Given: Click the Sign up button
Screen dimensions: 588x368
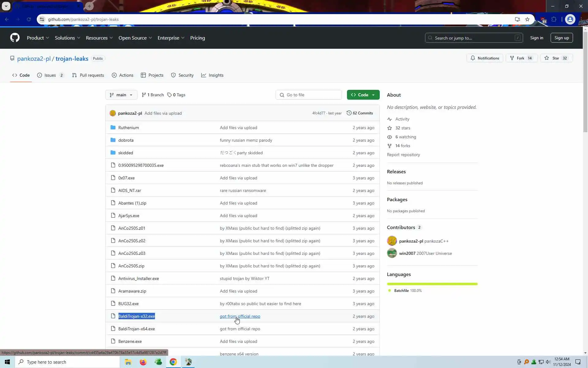Looking at the screenshot, I should click(x=561, y=38).
